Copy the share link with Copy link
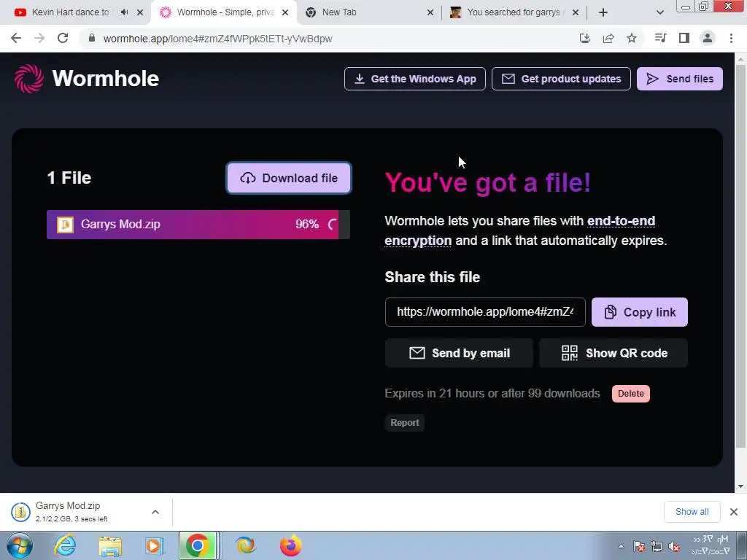 coord(640,312)
